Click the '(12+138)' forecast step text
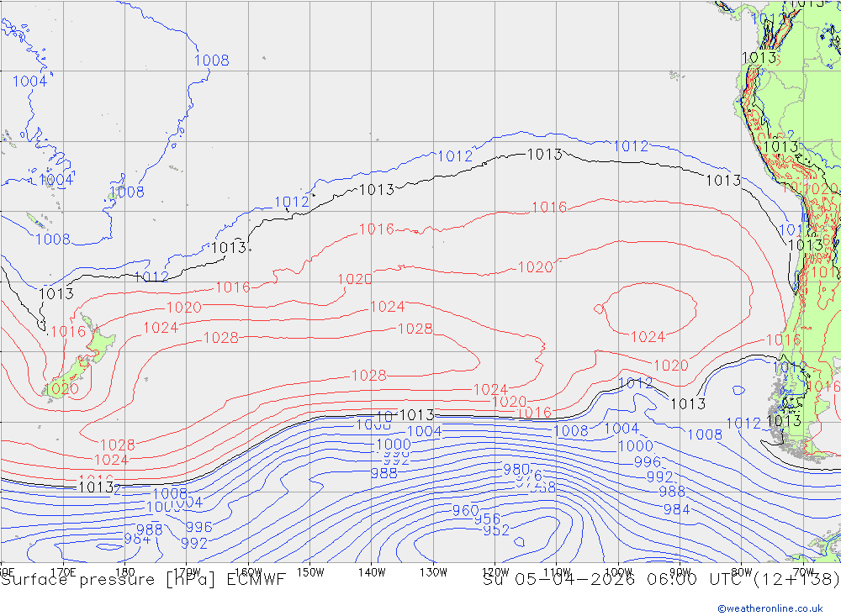The width and height of the screenshot is (841, 616). click(x=796, y=580)
